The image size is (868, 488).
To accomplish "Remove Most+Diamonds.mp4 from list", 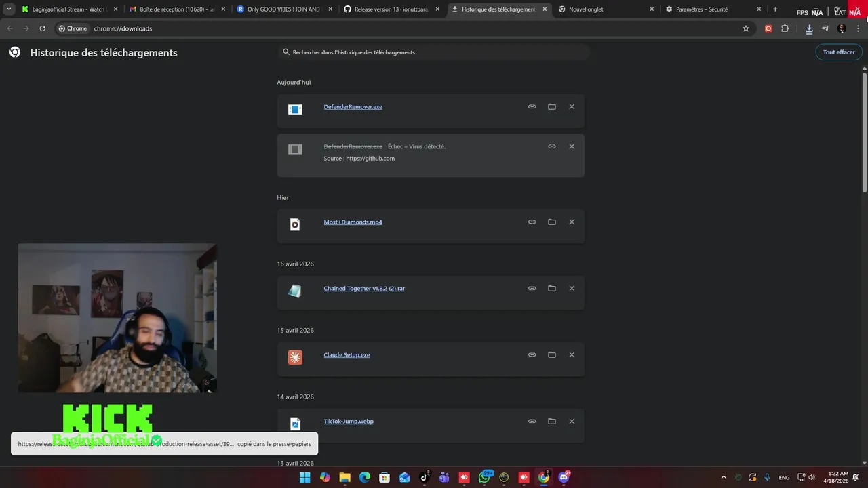I will coord(572,222).
